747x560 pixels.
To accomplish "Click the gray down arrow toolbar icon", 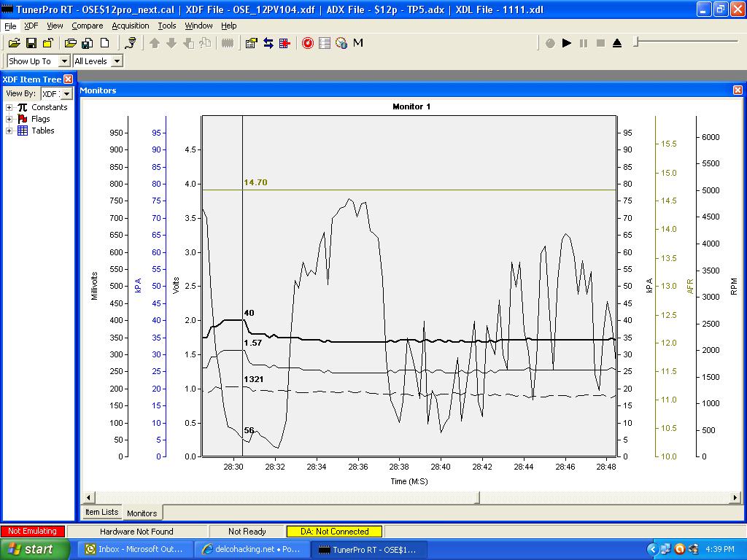I will 171,43.
